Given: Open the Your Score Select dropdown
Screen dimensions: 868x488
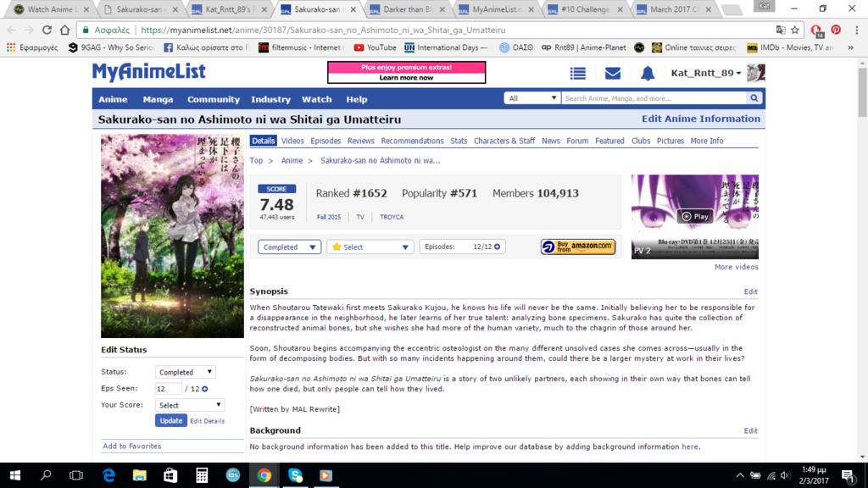Looking at the screenshot, I should pos(189,405).
